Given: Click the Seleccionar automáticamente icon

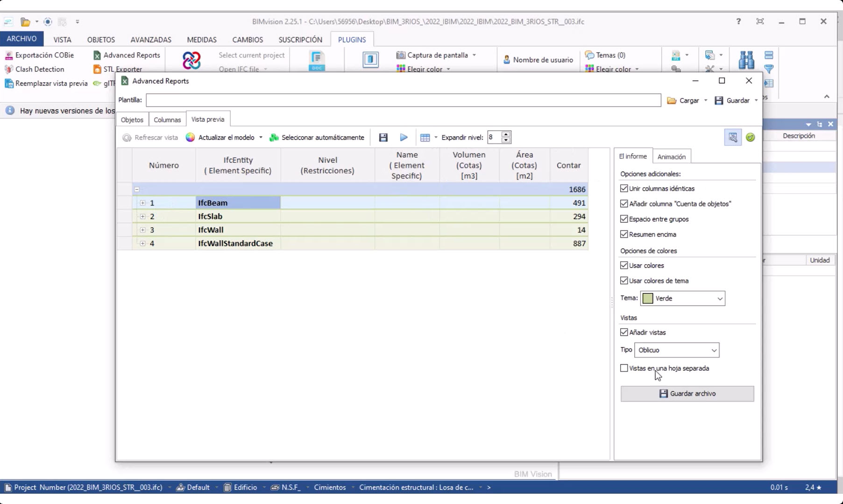Looking at the screenshot, I should pos(274,137).
